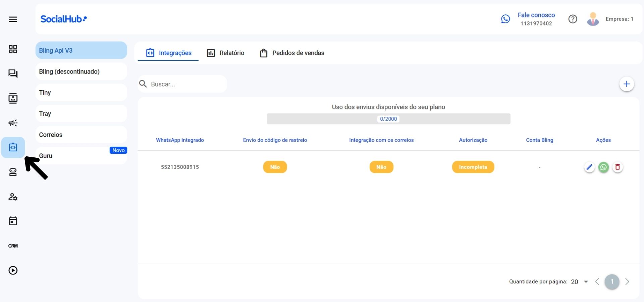Open the chatbot sidebar icon
The height and width of the screenshot is (302, 644).
[x=13, y=172]
